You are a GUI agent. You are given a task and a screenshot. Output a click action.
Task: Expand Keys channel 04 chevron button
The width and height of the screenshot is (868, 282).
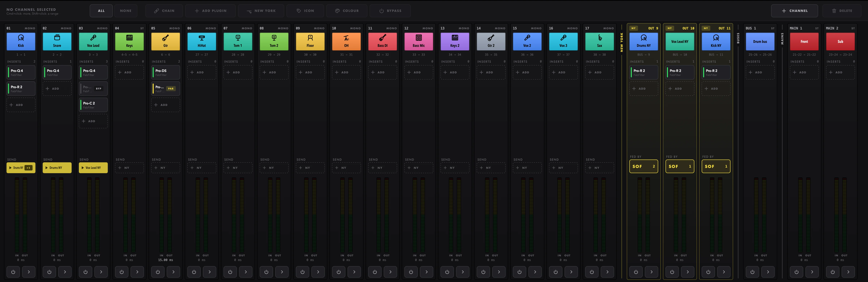coord(137,272)
